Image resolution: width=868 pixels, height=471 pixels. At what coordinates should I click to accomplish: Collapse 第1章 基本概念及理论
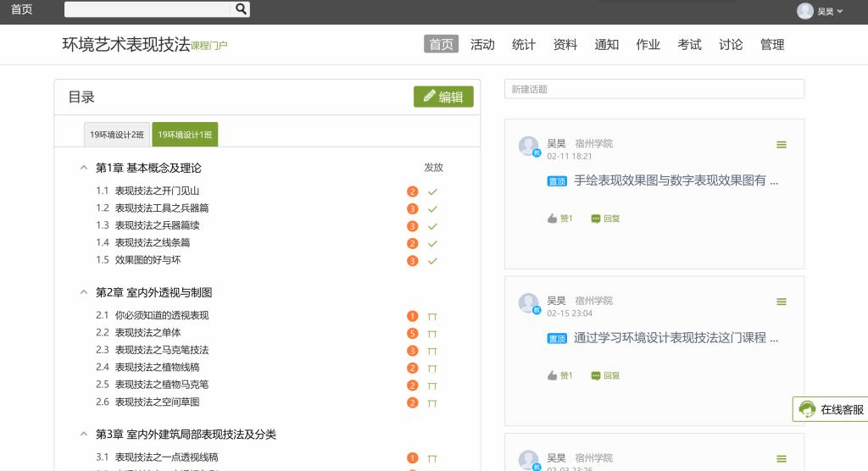point(84,168)
